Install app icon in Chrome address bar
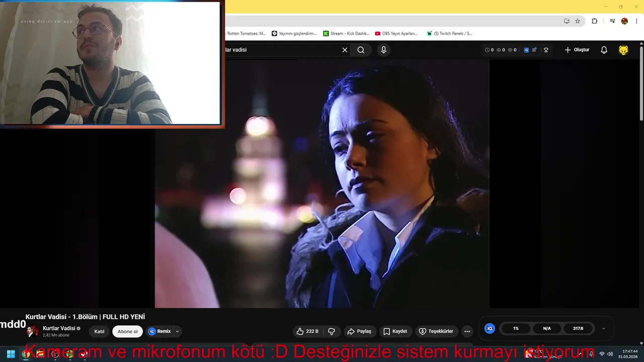Image resolution: width=644 pixels, height=362 pixels. click(x=567, y=21)
